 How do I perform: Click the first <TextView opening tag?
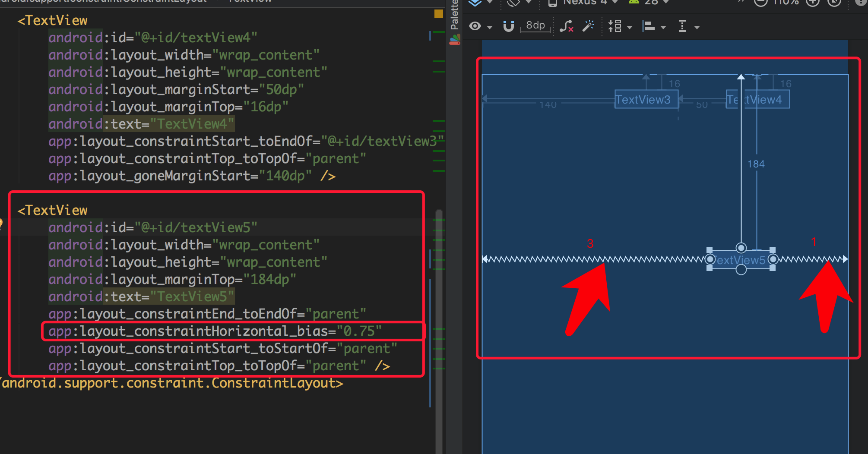pos(52,20)
